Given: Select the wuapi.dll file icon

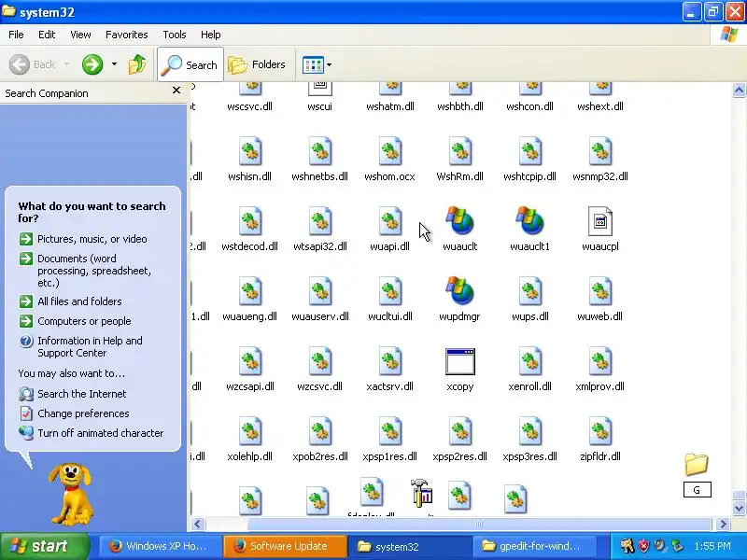Looking at the screenshot, I should click(389, 221).
